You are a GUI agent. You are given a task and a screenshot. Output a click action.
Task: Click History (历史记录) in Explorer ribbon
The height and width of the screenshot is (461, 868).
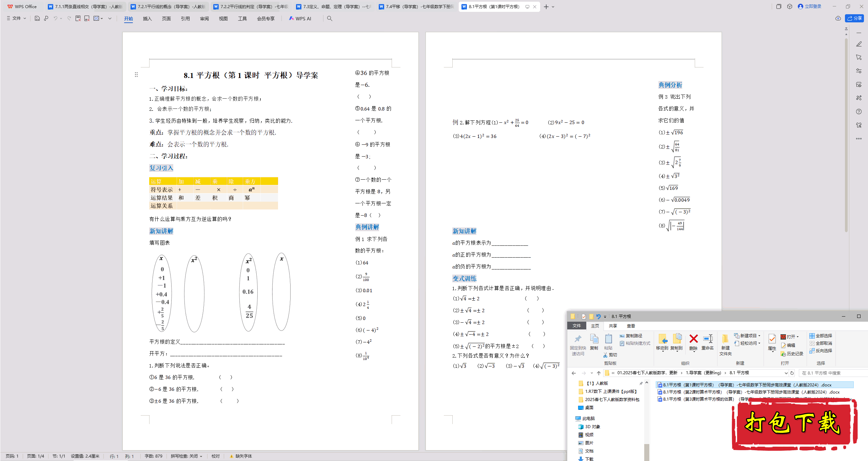coord(792,354)
